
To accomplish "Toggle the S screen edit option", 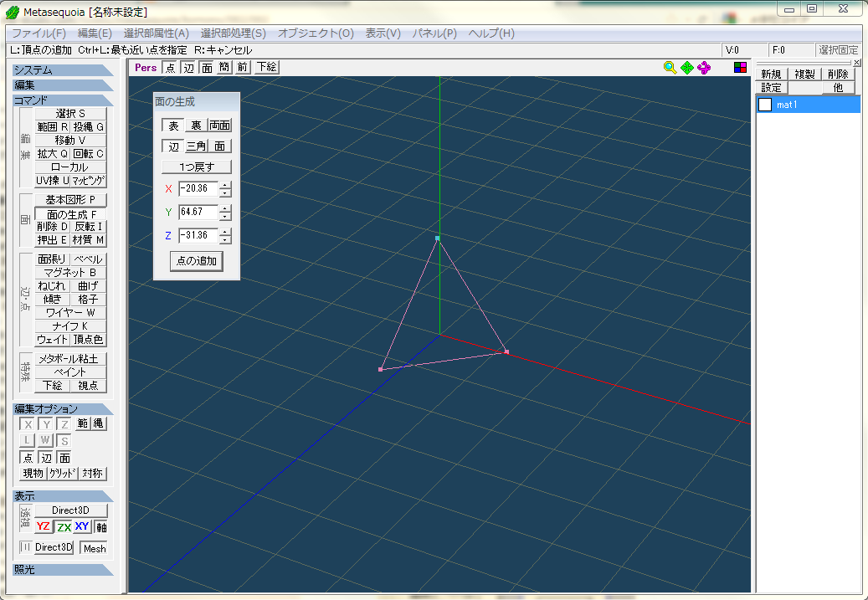I will [64, 441].
